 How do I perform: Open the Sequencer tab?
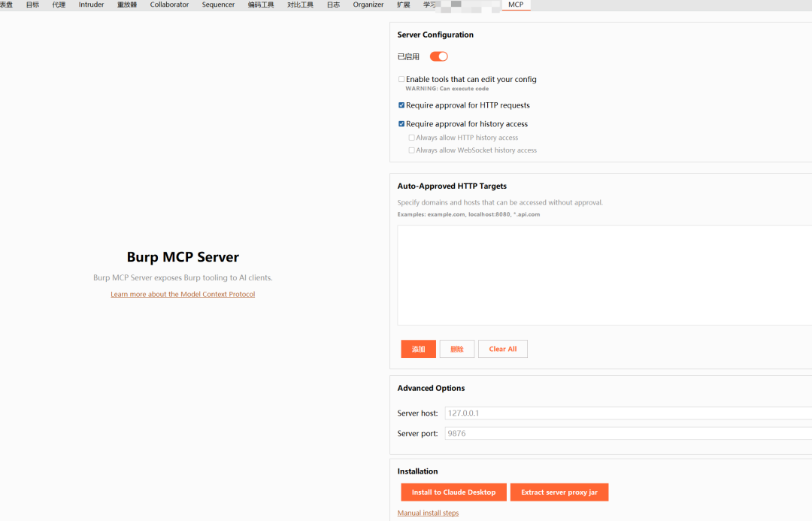(218, 5)
